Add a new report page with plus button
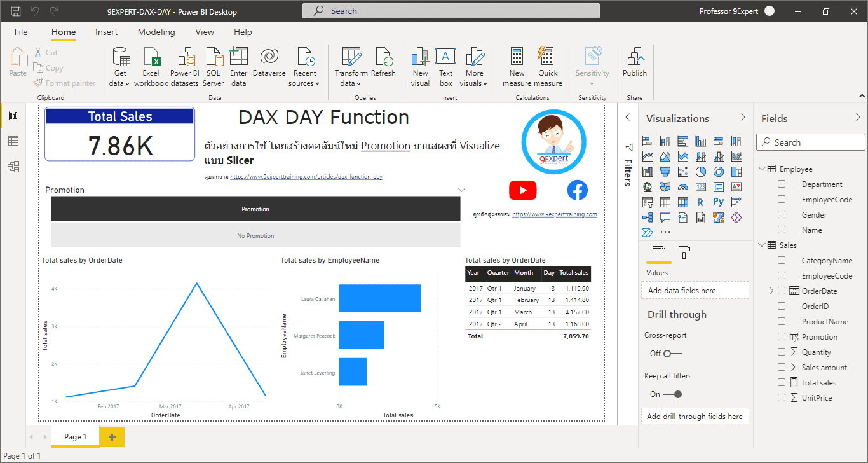868x463 pixels. (x=111, y=437)
